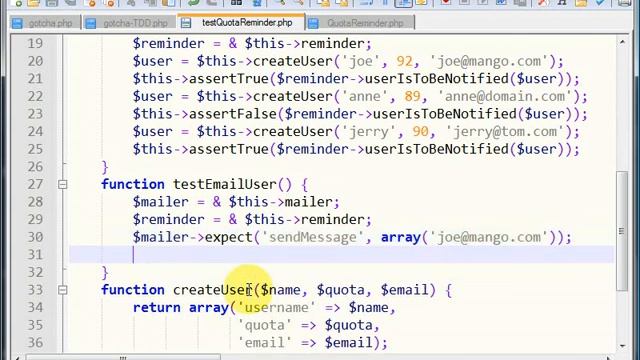This screenshot has height=360, width=640.
Task: Click line number 19 in the margin
Action: point(35,43)
